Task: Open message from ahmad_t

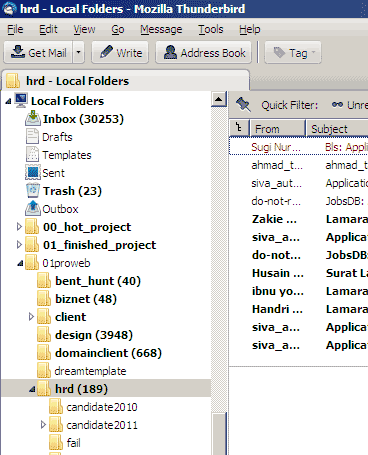Action: (x=277, y=165)
